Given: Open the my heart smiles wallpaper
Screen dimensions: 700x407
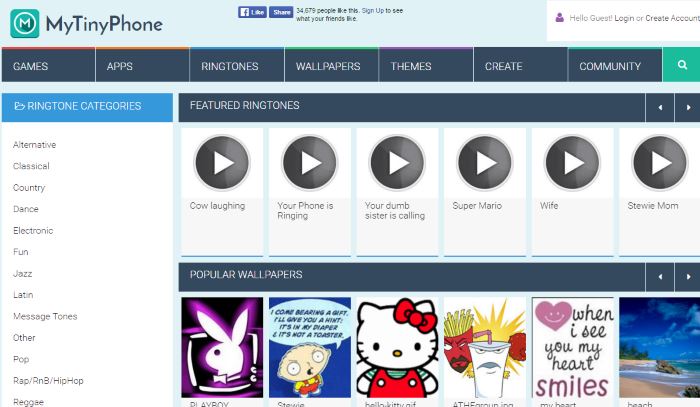Looking at the screenshot, I should [572, 348].
